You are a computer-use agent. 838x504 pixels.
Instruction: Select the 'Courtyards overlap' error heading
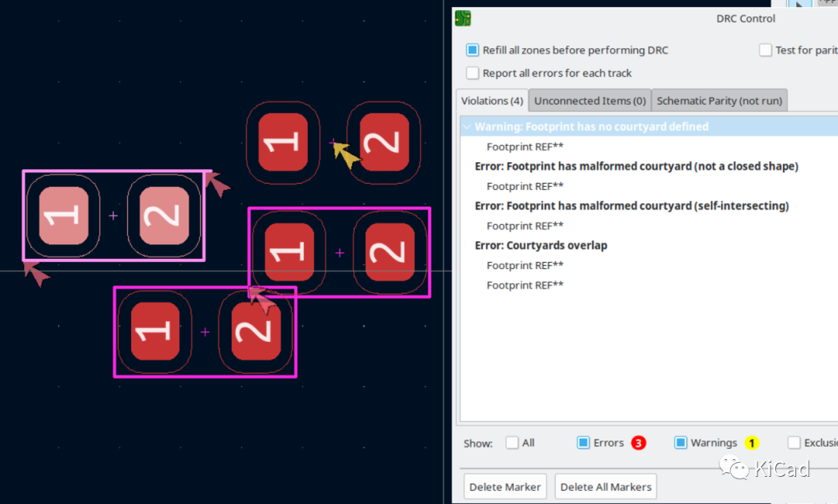(541, 245)
